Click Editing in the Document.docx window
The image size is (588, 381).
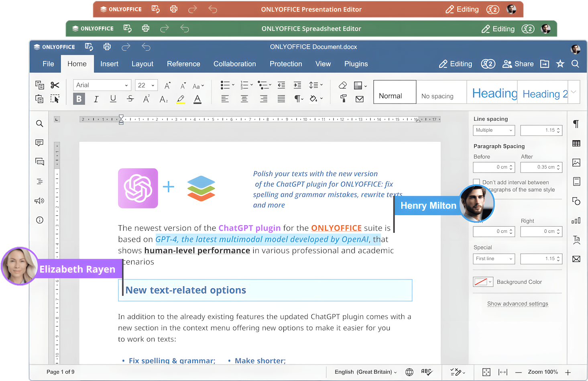[456, 64]
